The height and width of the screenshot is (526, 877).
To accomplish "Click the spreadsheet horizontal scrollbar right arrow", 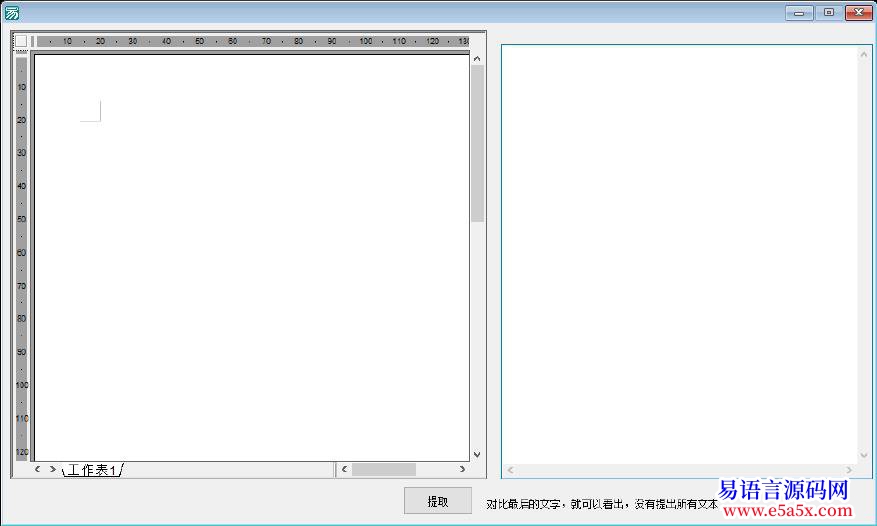I will click(x=463, y=469).
